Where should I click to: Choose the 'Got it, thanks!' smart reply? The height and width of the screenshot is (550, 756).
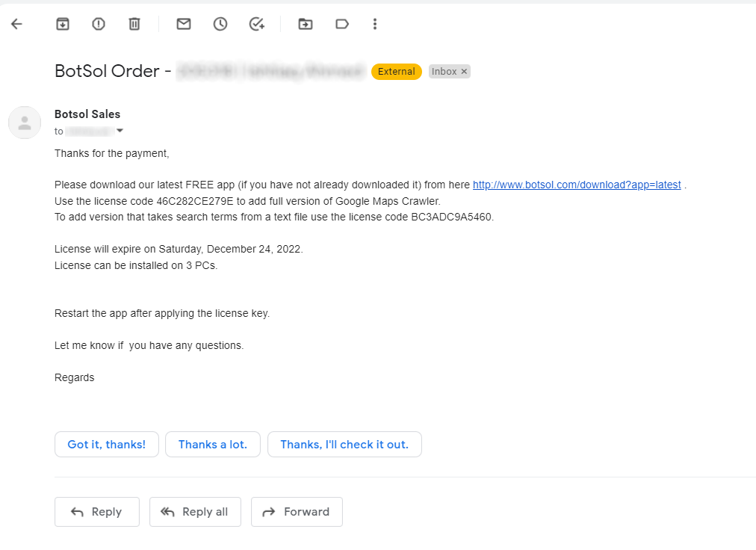point(107,445)
